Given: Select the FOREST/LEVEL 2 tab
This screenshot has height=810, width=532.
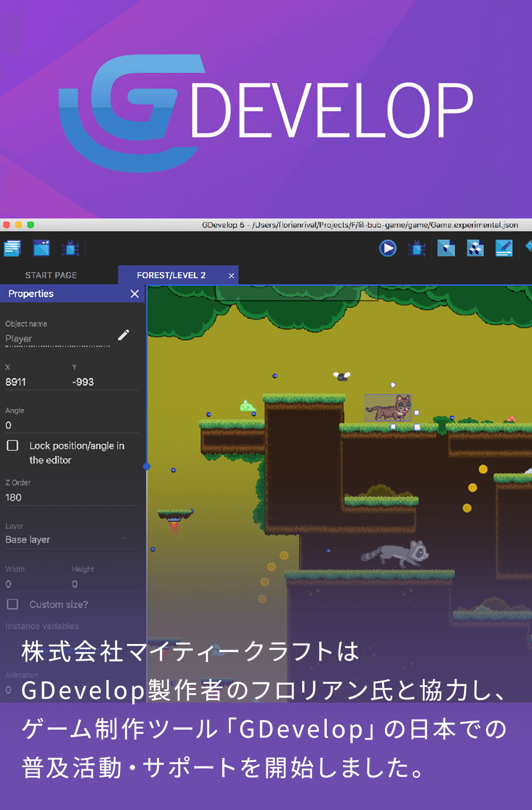Looking at the screenshot, I should 171,275.
